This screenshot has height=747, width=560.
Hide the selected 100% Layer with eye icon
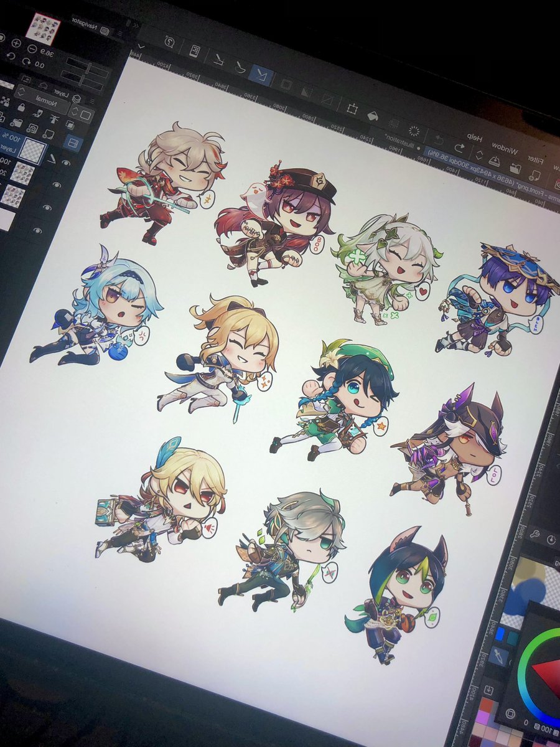(x=67, y=163)
